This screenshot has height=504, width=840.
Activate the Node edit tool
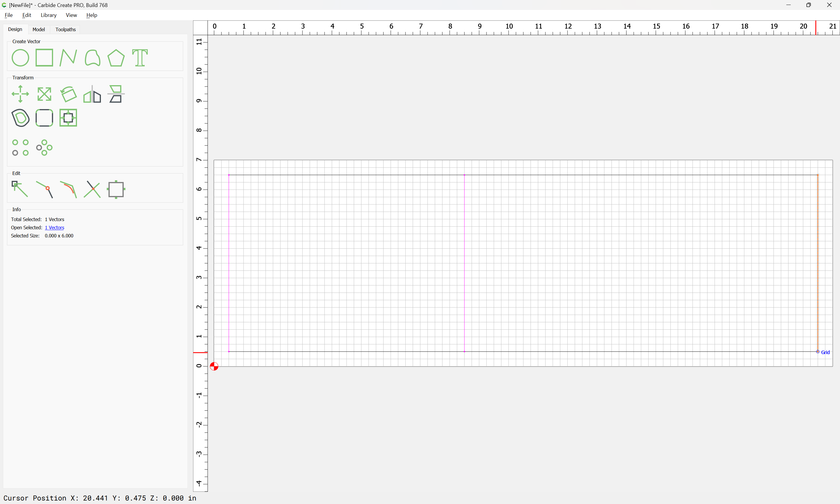[20, 189]
